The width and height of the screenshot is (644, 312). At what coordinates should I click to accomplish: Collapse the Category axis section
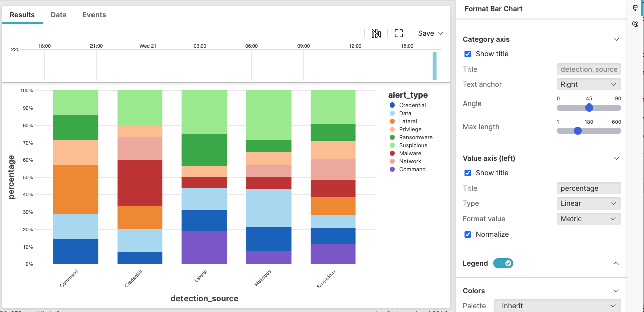pyautogui.click(x=616, y=39)
